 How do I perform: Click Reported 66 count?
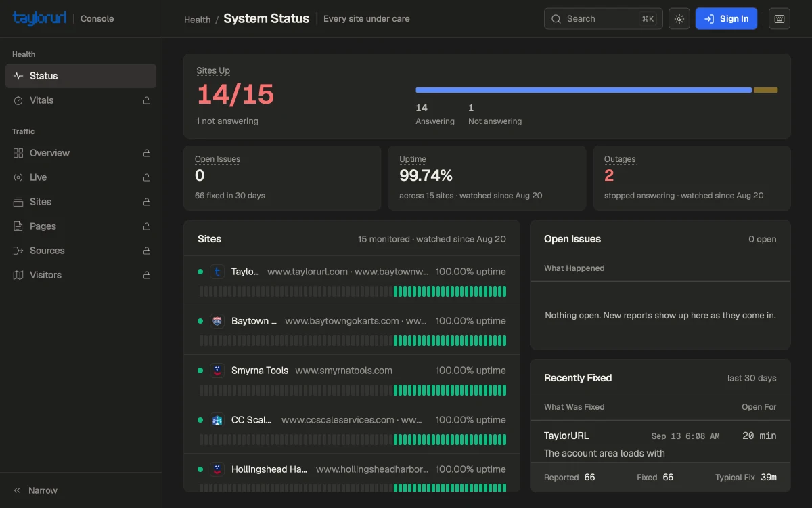coord(589,477)
